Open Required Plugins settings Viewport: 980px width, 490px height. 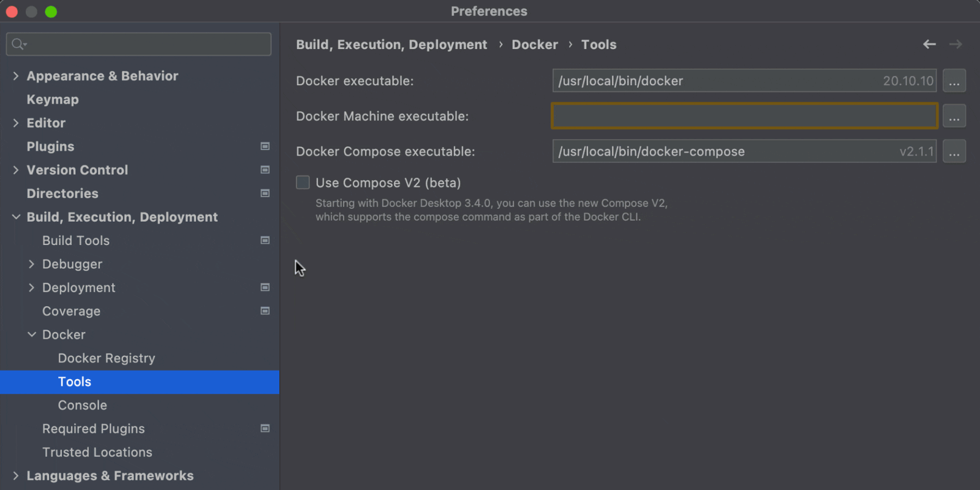94,429
